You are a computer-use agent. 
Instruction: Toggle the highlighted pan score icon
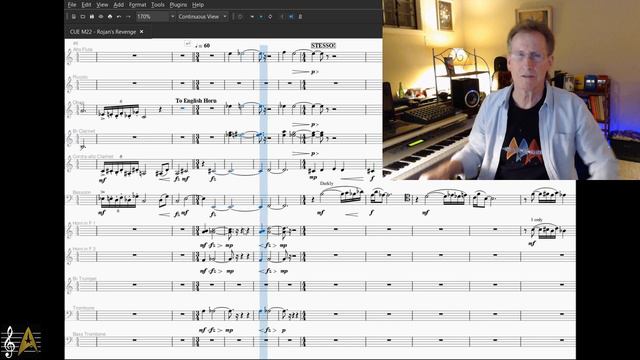(x=291, y=17)
